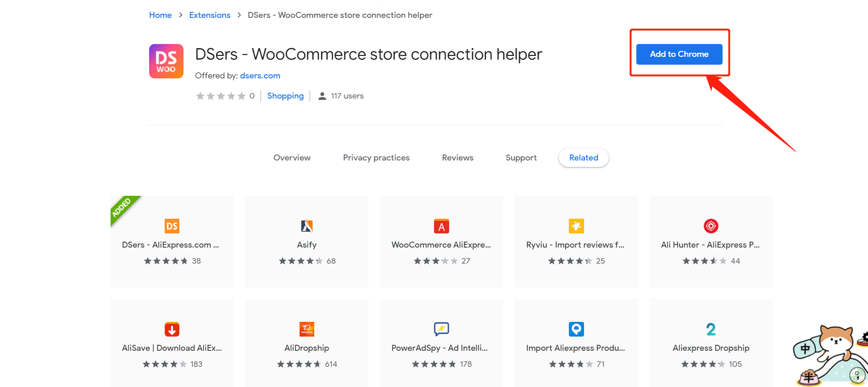Click the PowerAdSpy 178 rating stars
This screenshot has width=868, height=387.
[434, 364]
